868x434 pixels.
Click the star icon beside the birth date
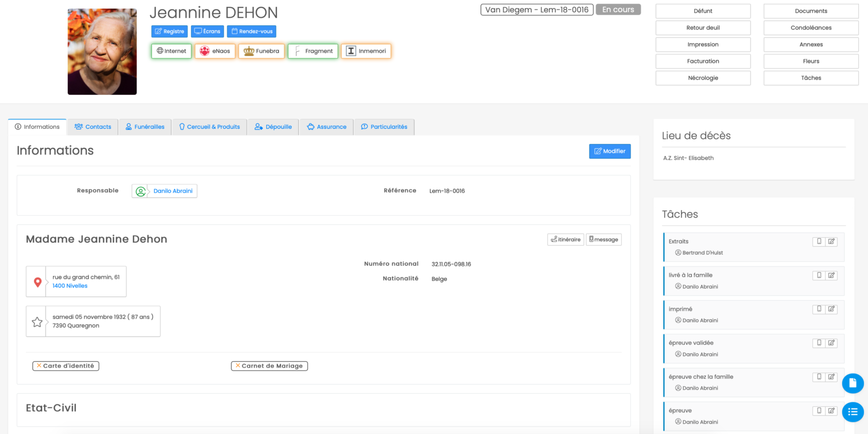click(37, 322)
